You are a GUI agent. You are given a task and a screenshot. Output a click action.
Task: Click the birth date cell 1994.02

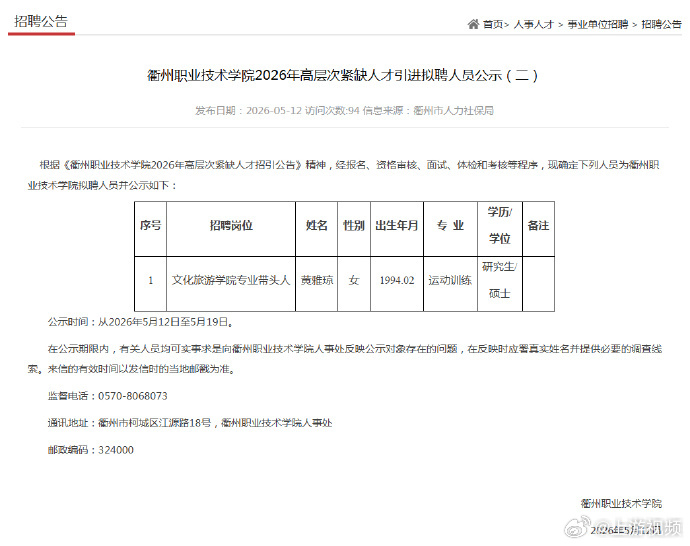pos(397,284)
